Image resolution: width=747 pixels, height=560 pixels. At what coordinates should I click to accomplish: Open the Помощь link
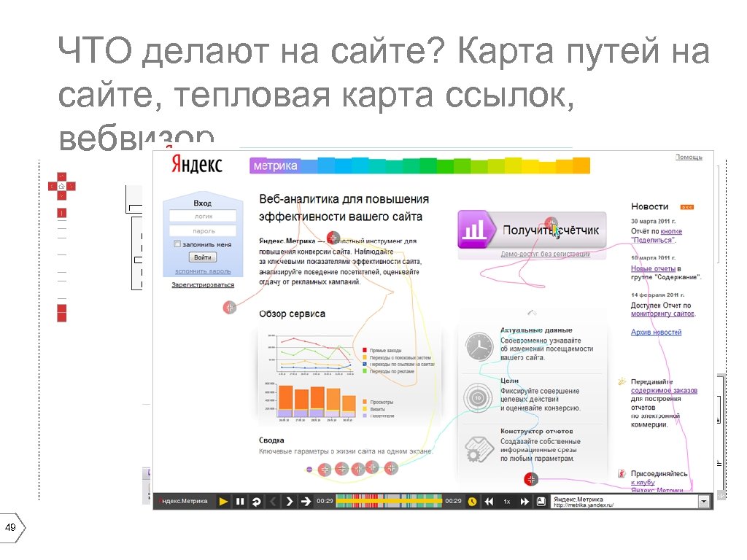click(689, 157)
